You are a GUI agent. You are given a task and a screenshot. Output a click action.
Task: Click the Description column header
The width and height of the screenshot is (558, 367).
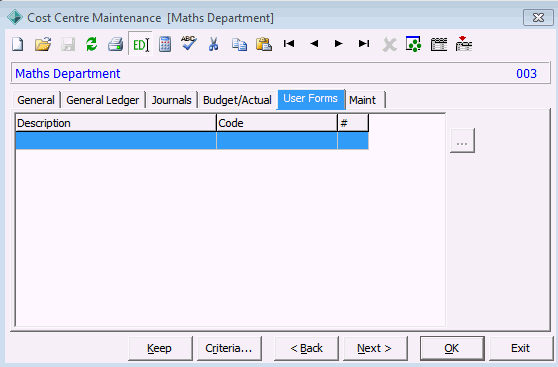point(116,123)
